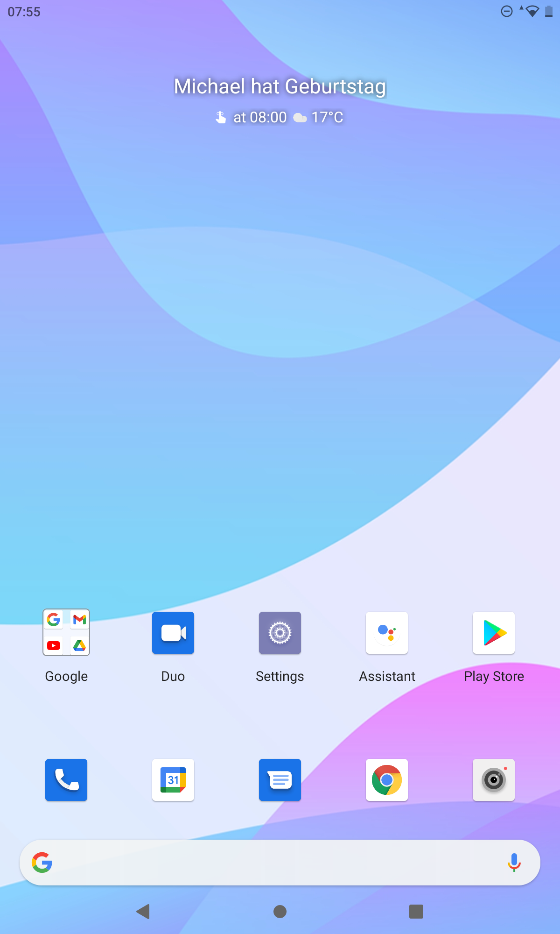Tap the reminder hand icon

[221, 117]
